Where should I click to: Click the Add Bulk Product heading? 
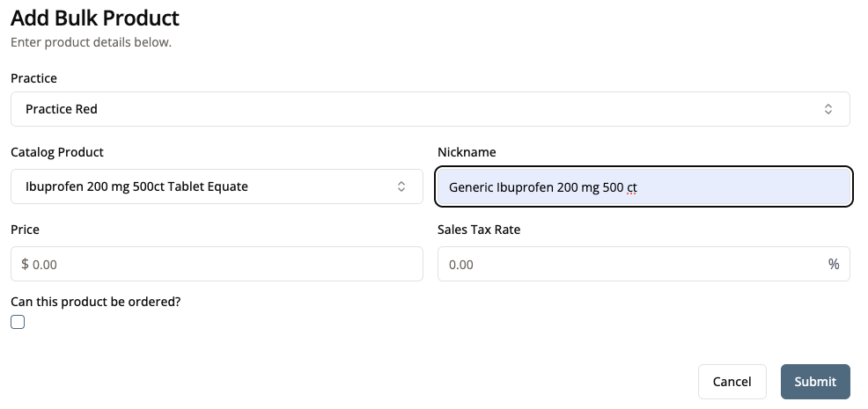point(95,18)
